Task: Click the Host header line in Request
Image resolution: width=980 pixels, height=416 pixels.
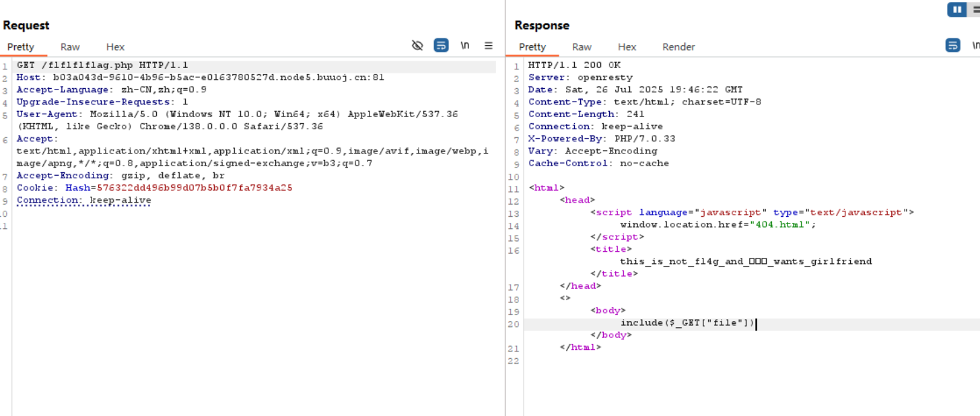Action: coord(201,77)
